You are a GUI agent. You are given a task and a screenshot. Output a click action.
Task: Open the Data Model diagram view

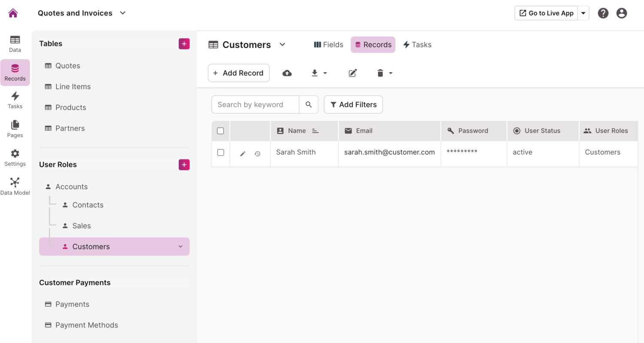tap(15, 186)
